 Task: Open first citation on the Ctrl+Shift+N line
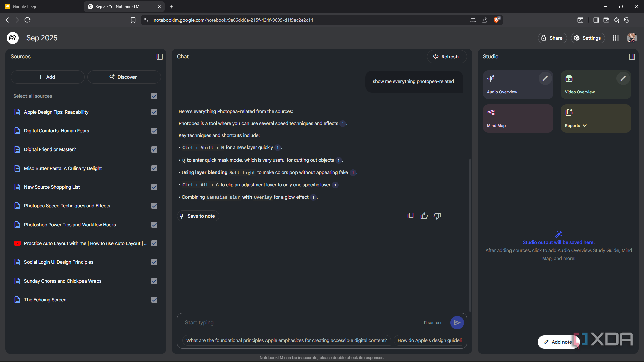pyautogui.click(x=278, y=148)
